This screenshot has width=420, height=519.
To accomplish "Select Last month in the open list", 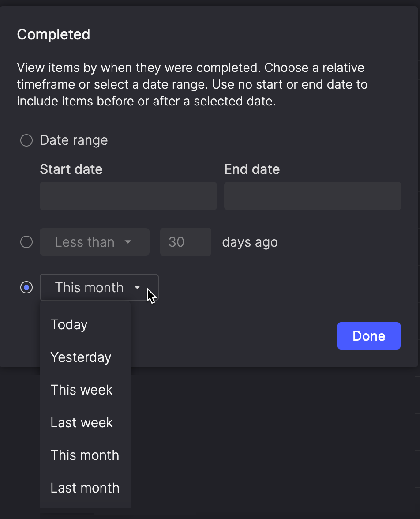I will click(85, 488).
